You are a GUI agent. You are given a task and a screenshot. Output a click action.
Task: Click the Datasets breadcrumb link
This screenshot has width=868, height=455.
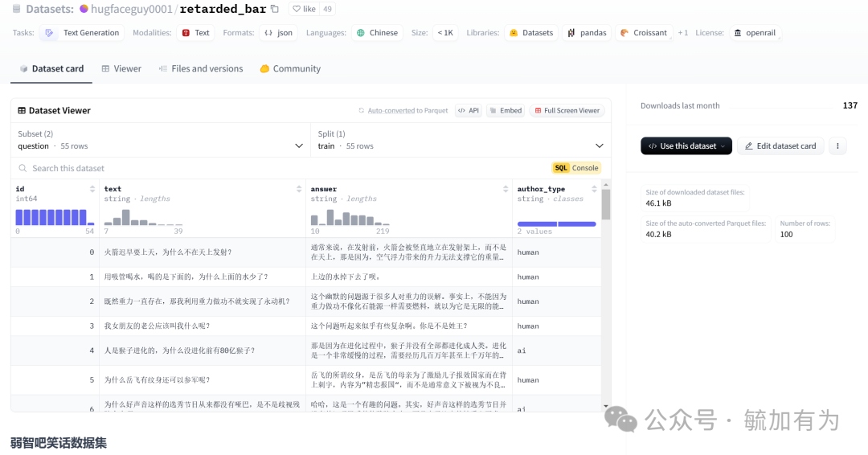point(49,9)
